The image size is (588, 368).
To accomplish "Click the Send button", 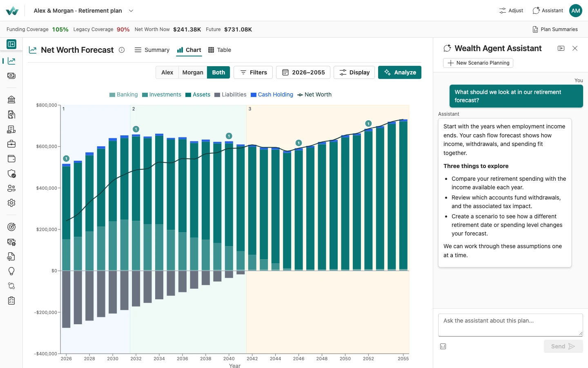I will (x=563, y=346).
